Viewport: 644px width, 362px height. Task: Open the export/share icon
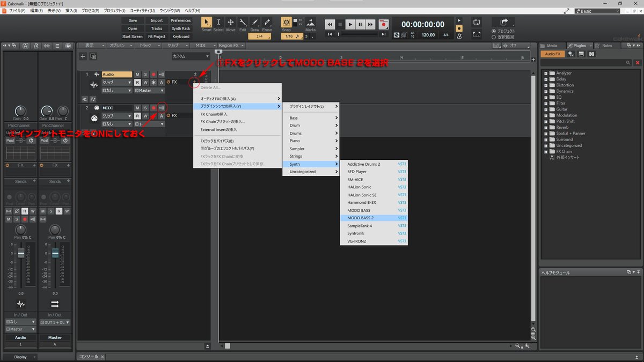[504, 22]
